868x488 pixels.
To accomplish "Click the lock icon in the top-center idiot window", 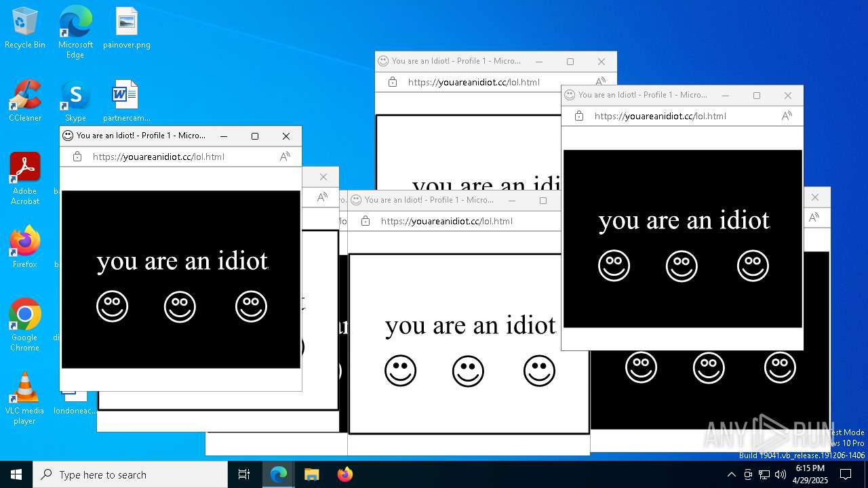I will [x=393, y=82].
